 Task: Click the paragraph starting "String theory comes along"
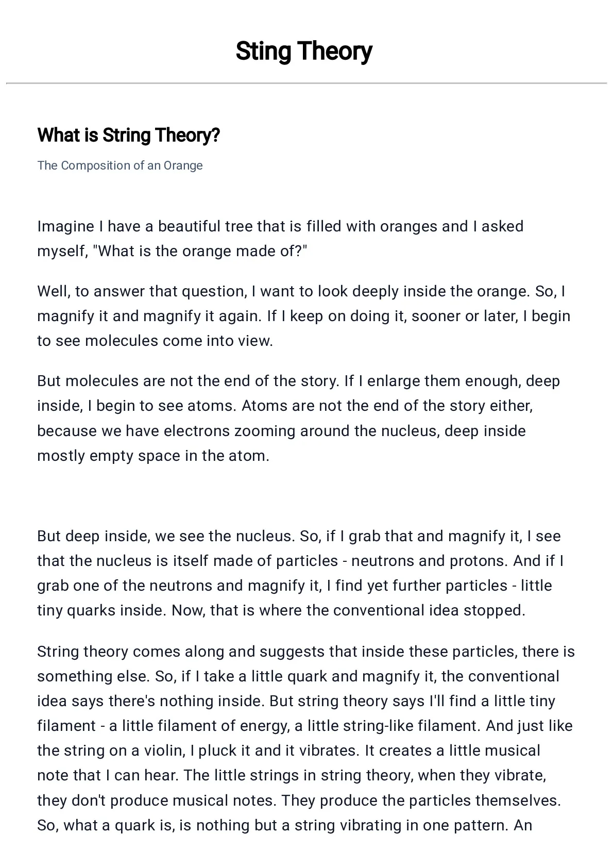306,738
